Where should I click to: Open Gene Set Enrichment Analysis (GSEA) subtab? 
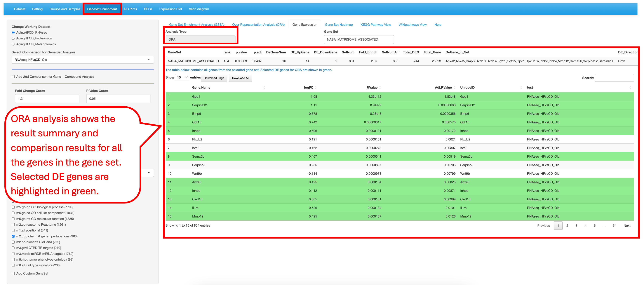pyautogui.click(x=196, y=25)
